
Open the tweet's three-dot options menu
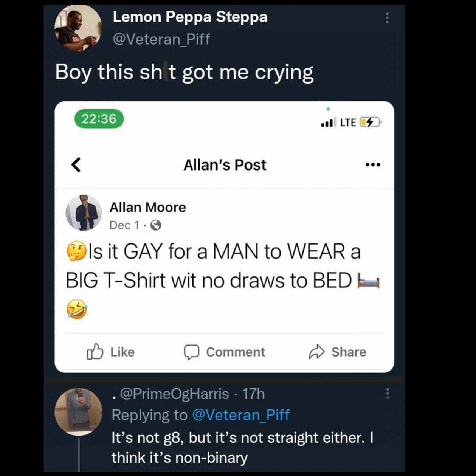[x=387, y=18]
